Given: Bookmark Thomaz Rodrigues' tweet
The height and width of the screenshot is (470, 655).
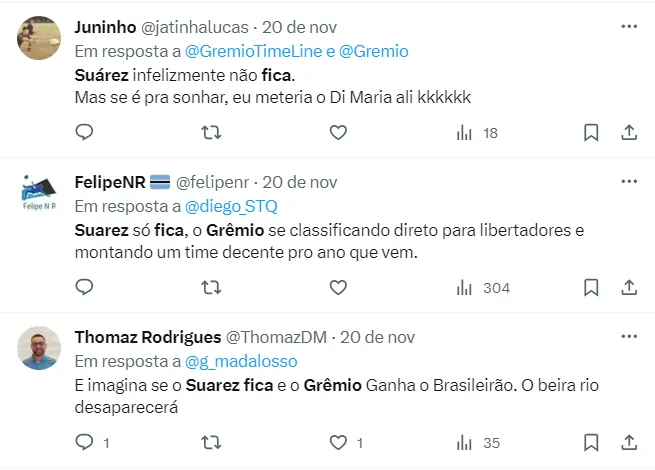Looking at the screenshot, I should pyautogui.click(x=591, y=442).
